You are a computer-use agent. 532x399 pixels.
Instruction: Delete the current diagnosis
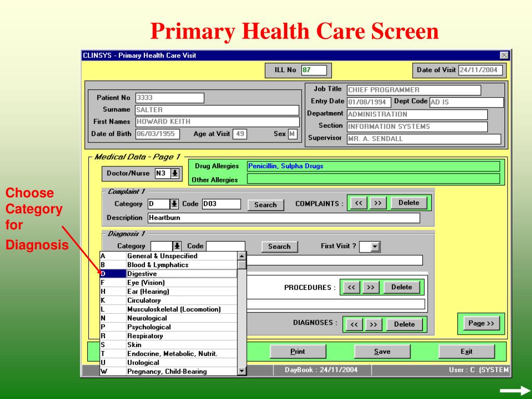pyautogui.click(x=404, y=324)
